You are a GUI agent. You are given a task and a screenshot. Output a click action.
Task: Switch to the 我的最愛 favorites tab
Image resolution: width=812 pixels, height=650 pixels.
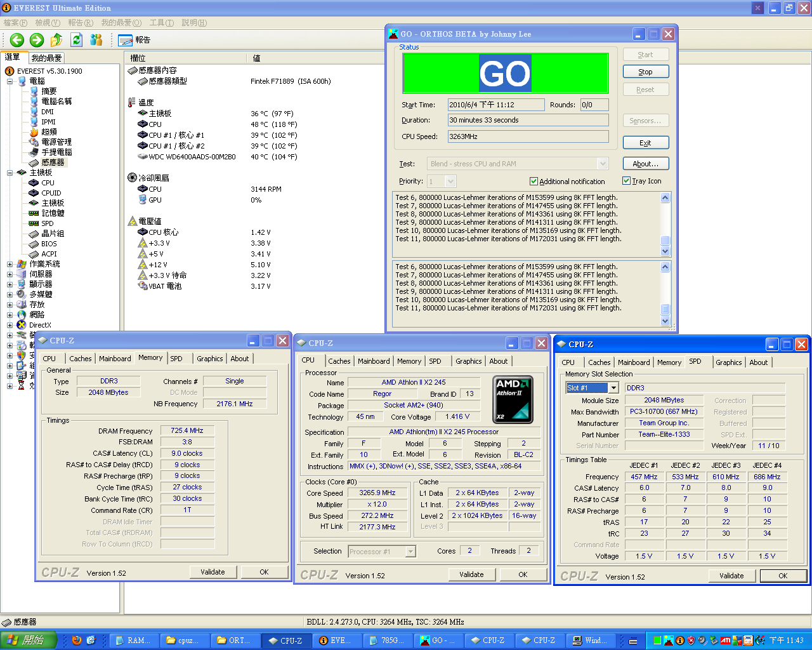coord(46,58)
